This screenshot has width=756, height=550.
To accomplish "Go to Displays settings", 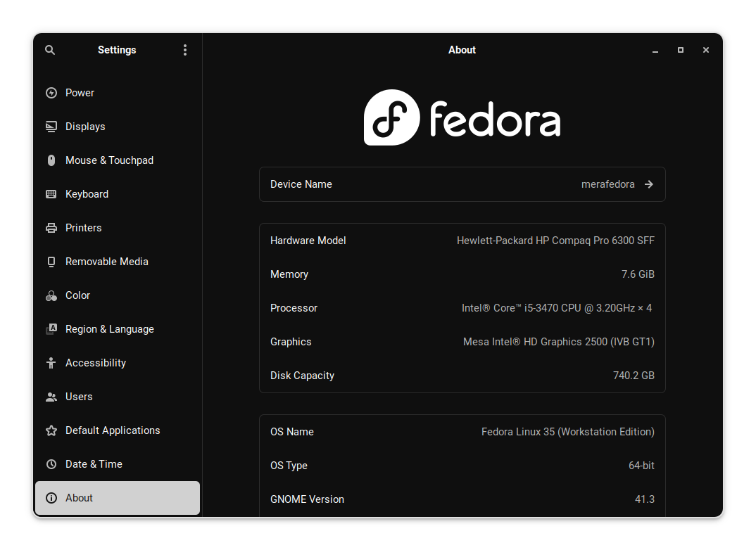I will (x=118, y=127).
